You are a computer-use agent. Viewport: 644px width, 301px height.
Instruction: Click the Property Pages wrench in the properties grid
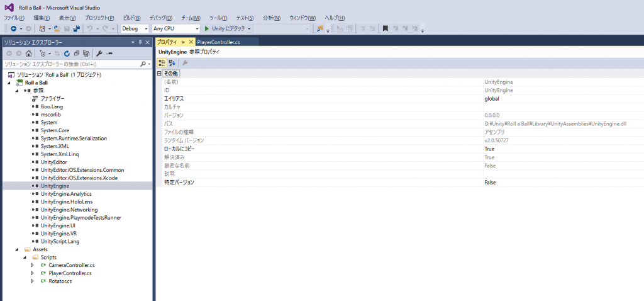click(x=186, y=63)
